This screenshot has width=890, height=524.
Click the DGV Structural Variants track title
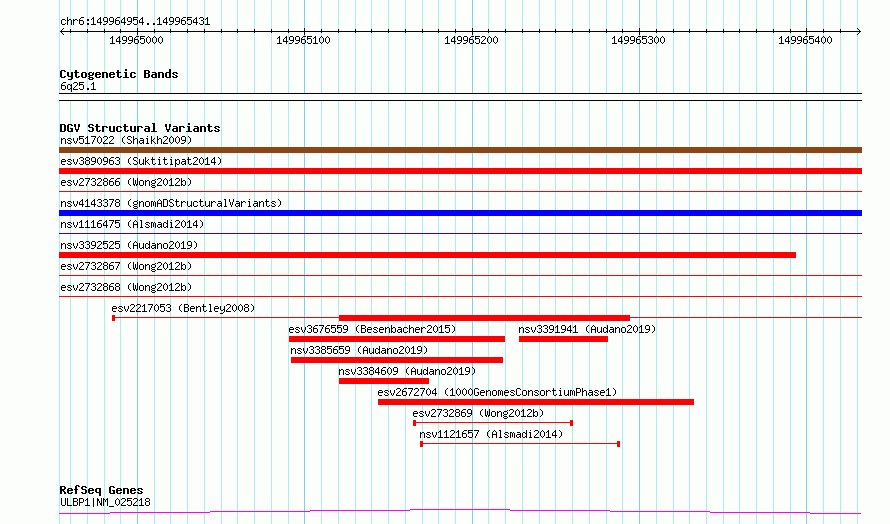[140, 128]
